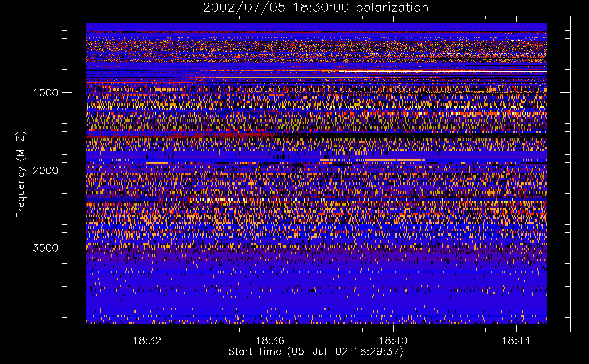Click the 'Start Time (05-Jul-02 18:29:37)' label
589x364 pixels.
pyautogui.click(x=316, y=352)
